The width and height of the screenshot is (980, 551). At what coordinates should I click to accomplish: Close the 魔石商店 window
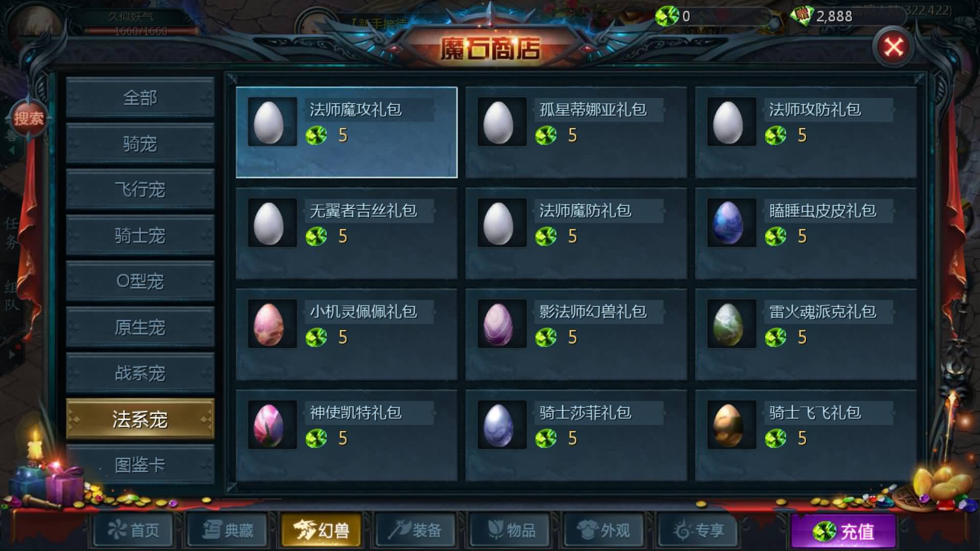pos(894,47)
